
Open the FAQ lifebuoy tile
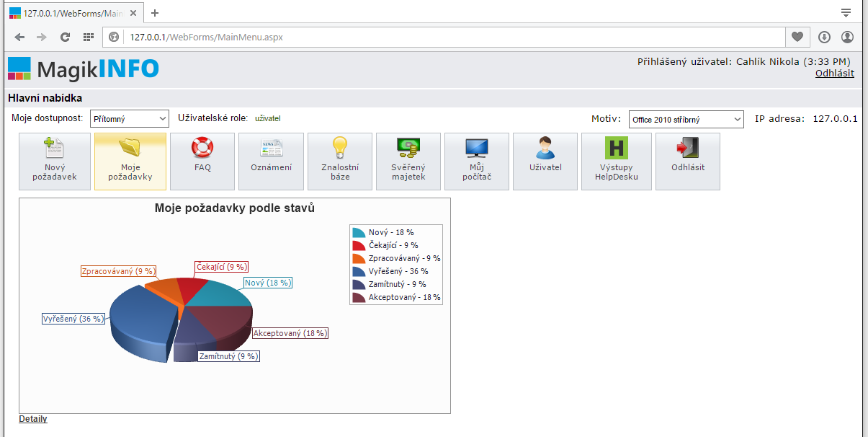[x=202, y=162]
